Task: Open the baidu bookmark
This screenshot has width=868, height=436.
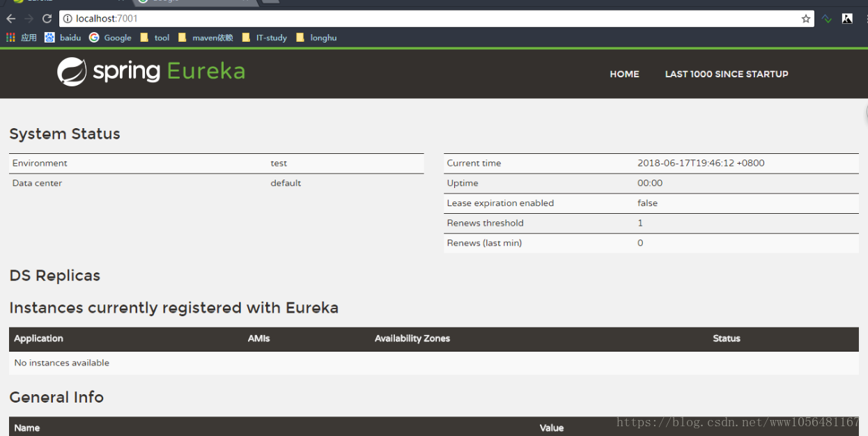Action: [x=63, y=38]
